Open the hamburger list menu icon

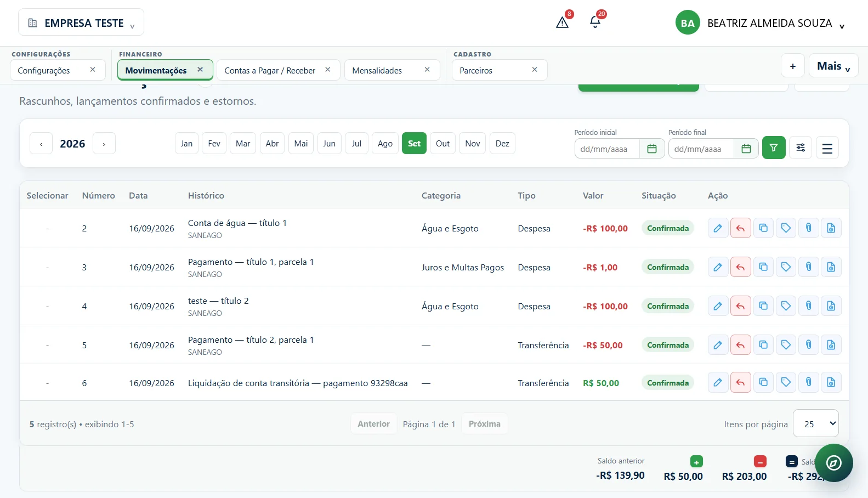point(827,148)
